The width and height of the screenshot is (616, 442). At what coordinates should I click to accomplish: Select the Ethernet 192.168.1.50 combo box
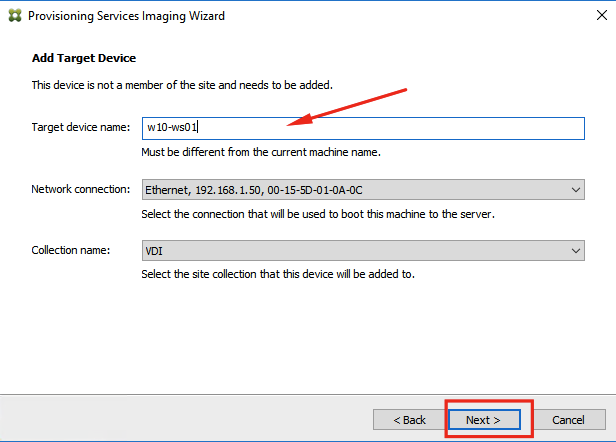[x=363, y=190]
